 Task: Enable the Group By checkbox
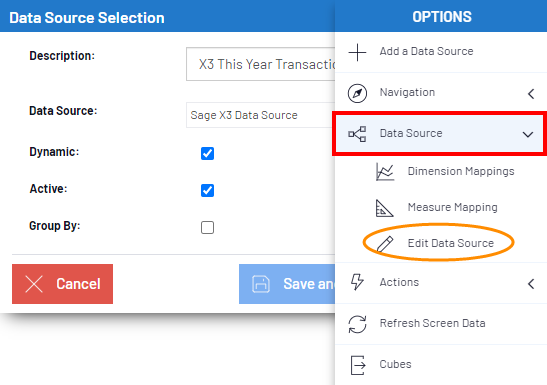[208, 227]
